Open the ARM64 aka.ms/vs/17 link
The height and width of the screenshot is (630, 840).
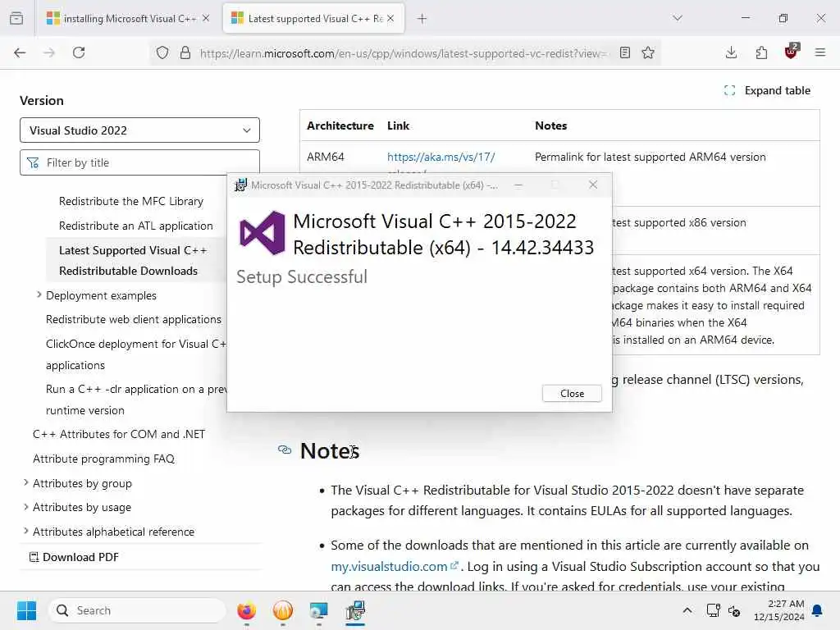coord(441,157)
